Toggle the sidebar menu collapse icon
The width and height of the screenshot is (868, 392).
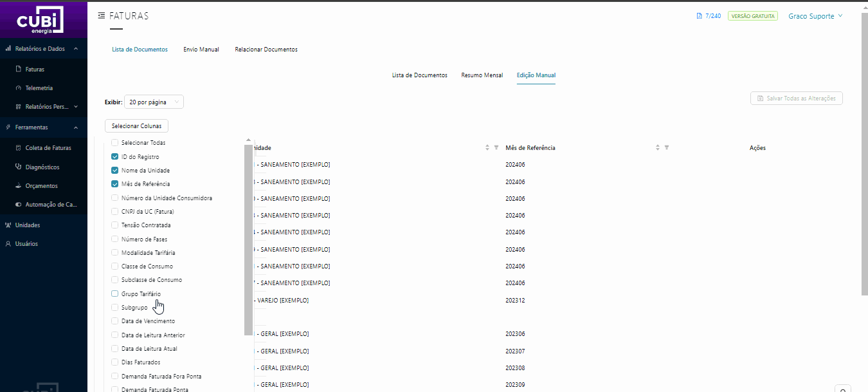(101, 16)
